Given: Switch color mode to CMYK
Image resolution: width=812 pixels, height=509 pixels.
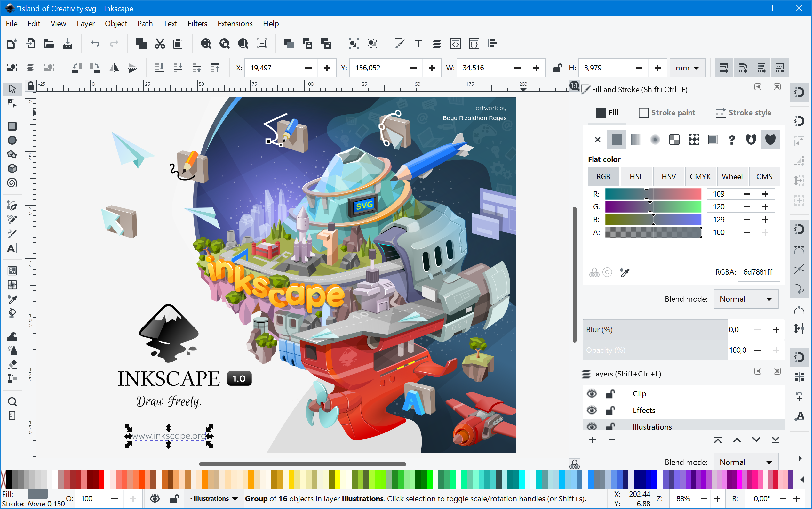Looking at the screenshot, I should click(x=700, y=176).
